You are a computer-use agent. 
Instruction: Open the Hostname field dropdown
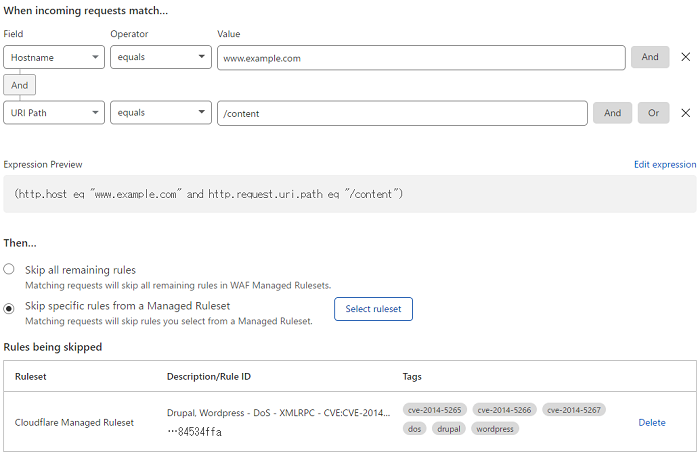click(x=54, y=57)
